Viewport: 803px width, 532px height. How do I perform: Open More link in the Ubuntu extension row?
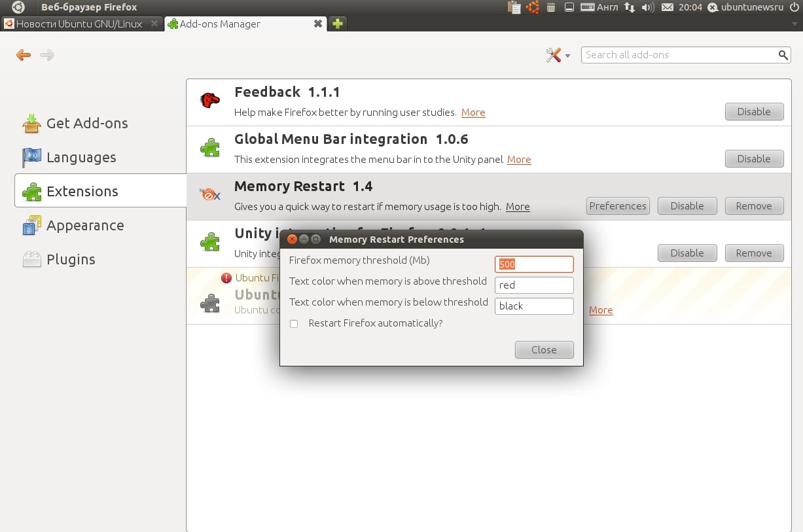click(601, 310)
